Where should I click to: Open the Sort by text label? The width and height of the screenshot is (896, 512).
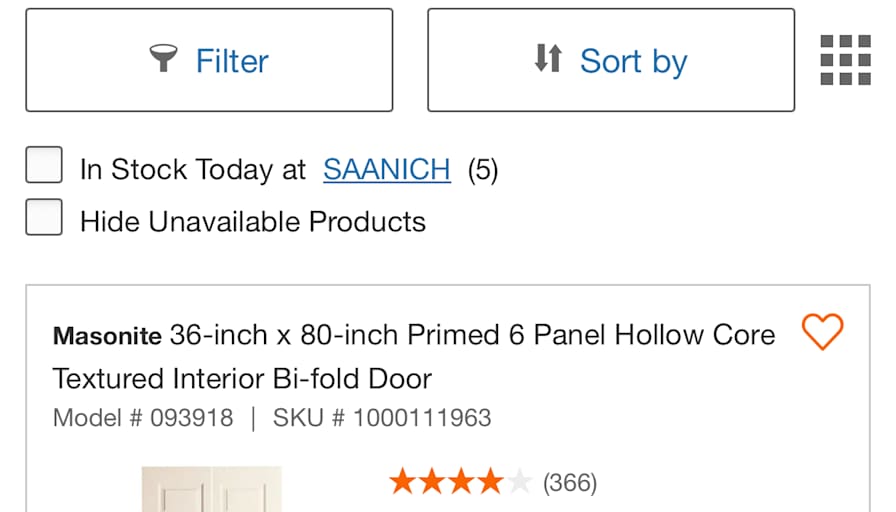tap(633, 61)
